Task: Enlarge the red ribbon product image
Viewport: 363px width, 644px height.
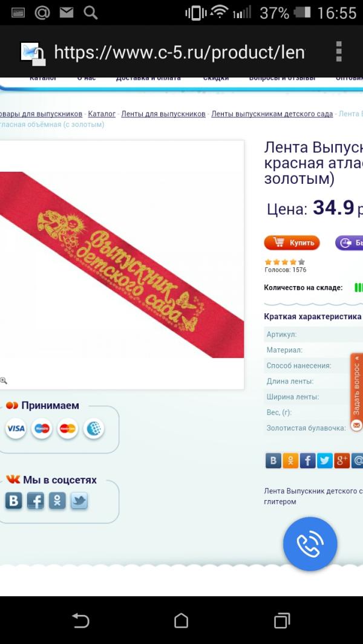Action: 122,264
